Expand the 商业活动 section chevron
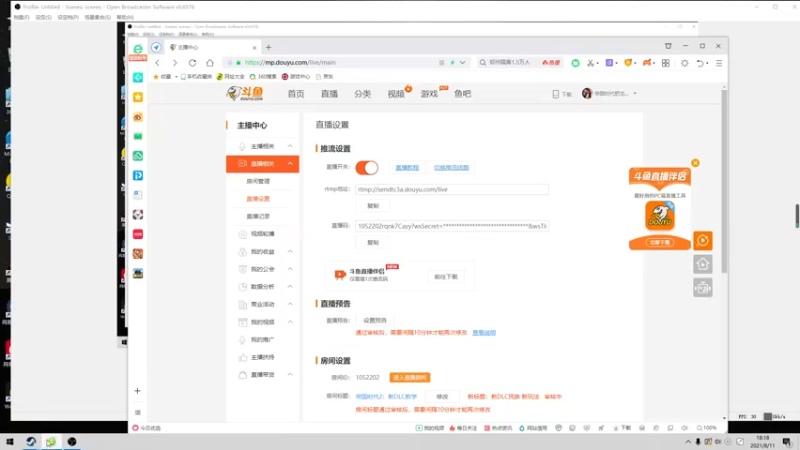Viewport: 800px width, 450px height. coord(290,304)
